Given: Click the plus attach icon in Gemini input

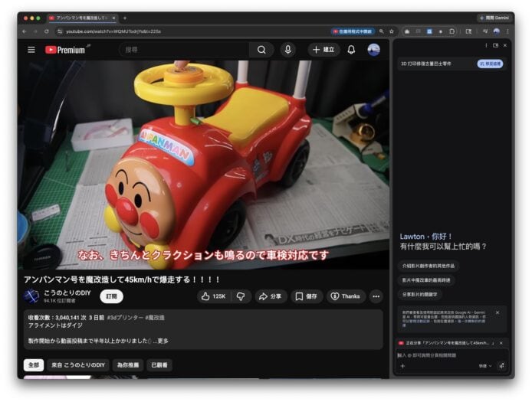Looking at the screenshot, I should pos(402,366).
